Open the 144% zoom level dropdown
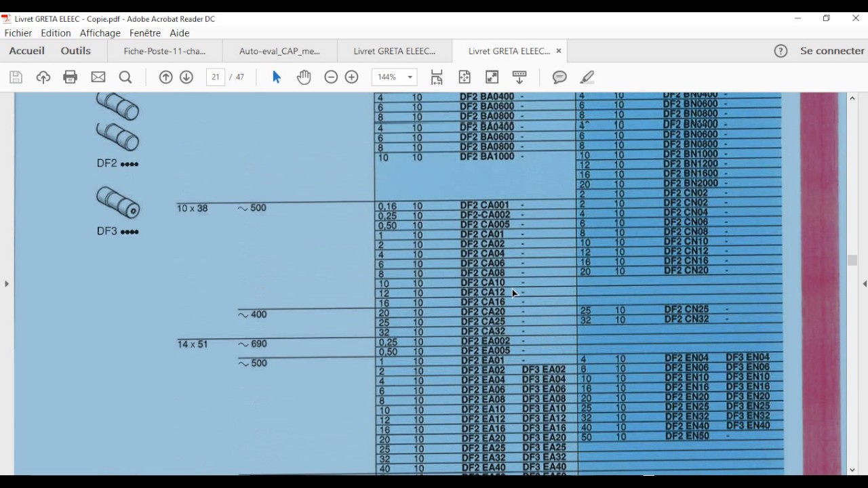Screen dimensions: 868x488 tap(394, 77)
